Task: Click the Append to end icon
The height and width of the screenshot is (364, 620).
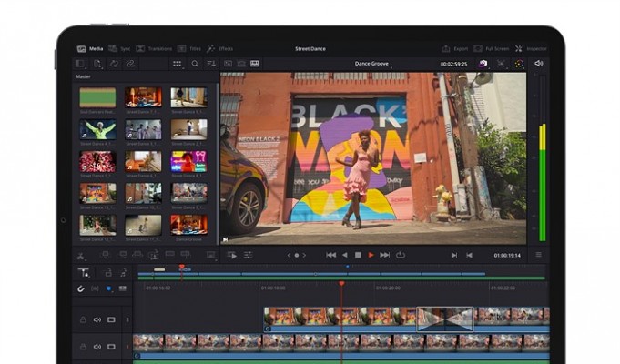Action: (123, 255)
